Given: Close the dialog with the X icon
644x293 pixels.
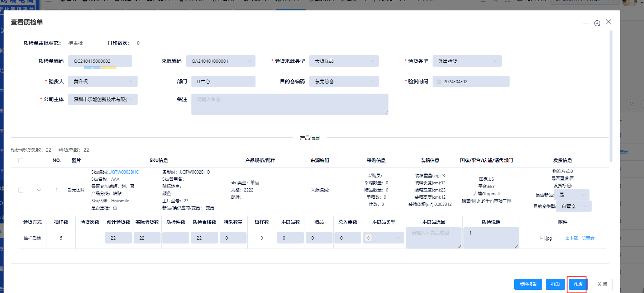Looking at the screenshot, I should [609, 22].
